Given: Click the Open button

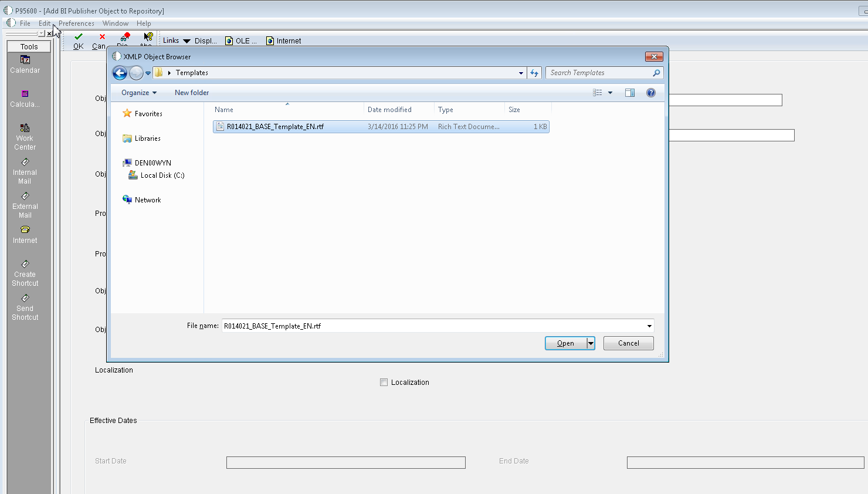Looking at the screenshot, I should 565,343.
